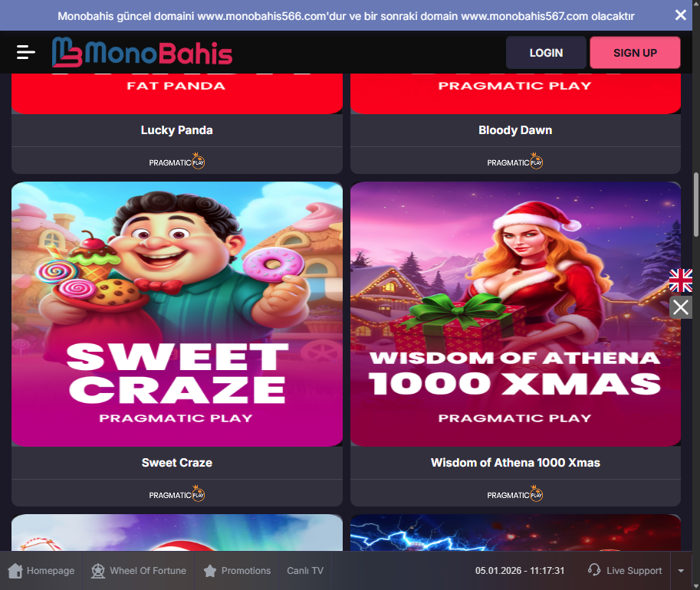Click the LOGIN button
The image size is (700, 590).
pos(546,53)
